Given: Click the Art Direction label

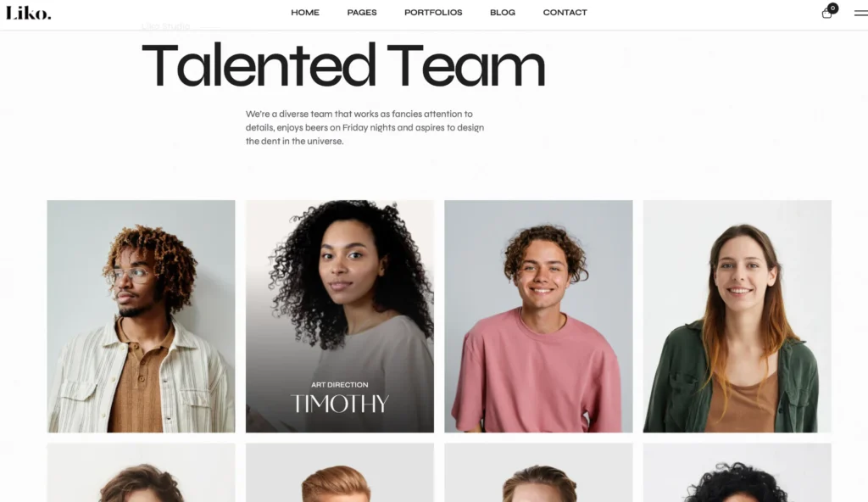Looking at the screenshot, I should click(x=339, y=384).
